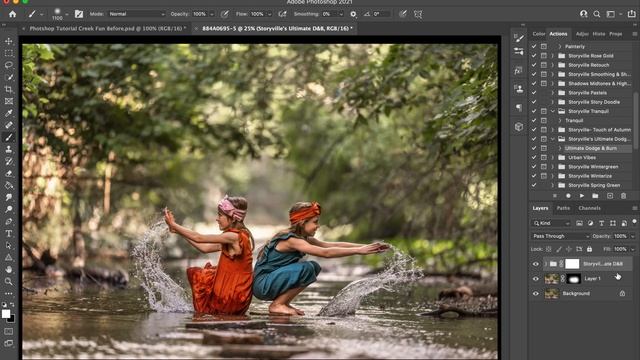Open smoothing options gear
The height and width of the screenshot is (360, 640).
coord(353,14)
